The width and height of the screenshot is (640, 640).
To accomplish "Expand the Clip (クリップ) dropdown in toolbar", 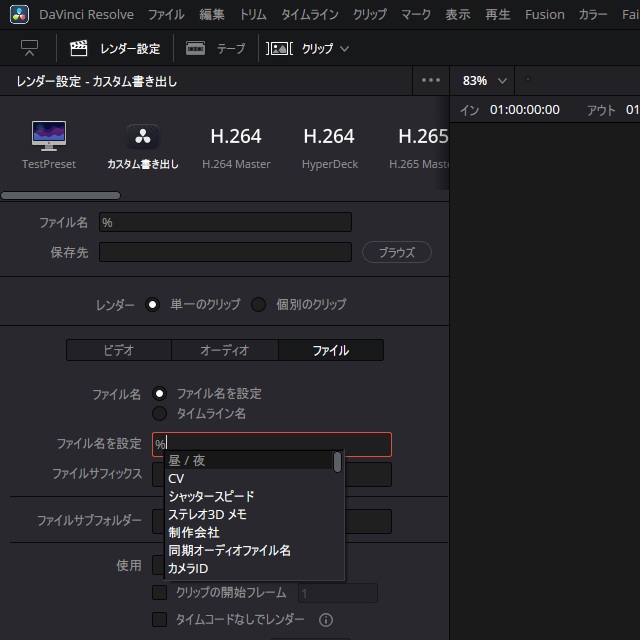I will [x=309, y=48].
